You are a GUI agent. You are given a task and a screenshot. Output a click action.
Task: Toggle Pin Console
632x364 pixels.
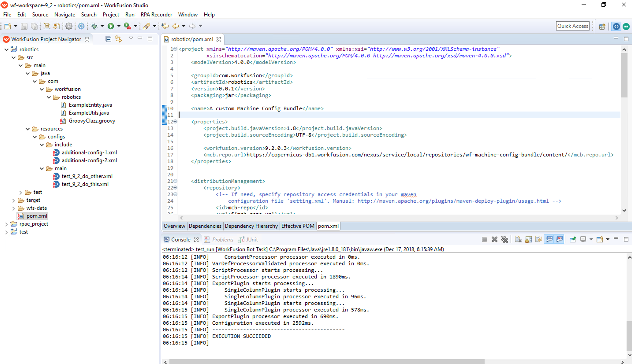tap(572, 240)
